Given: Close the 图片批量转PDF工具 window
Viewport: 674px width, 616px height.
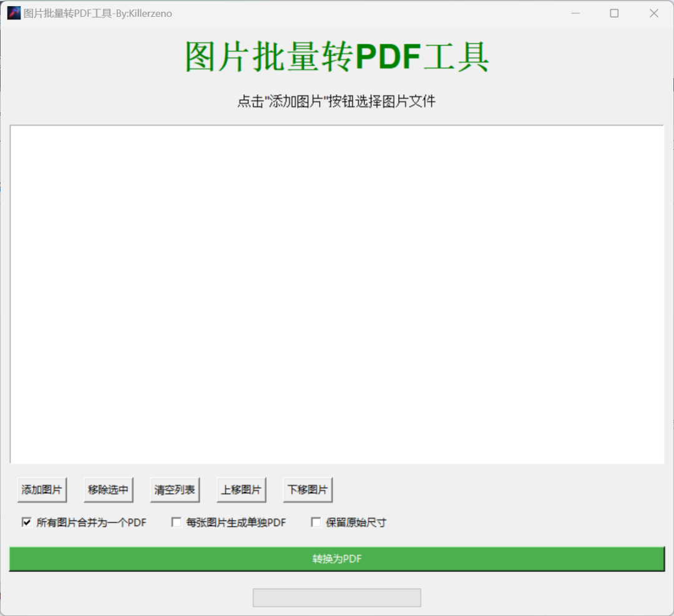Looking at the screenshot, I should tap(654, 13).
